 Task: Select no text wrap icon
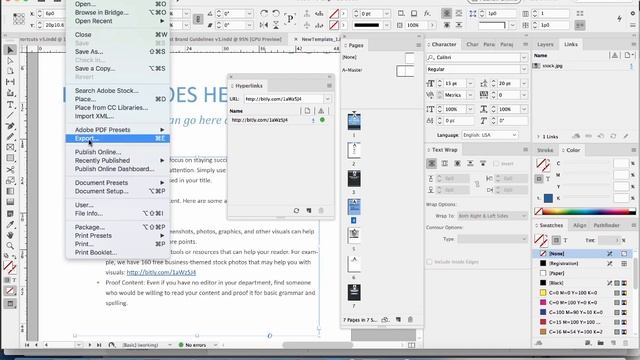431,163
